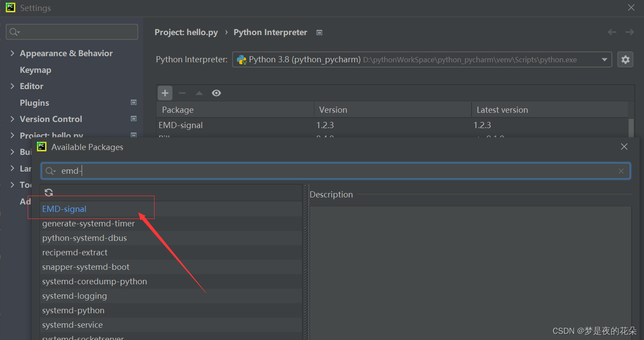This screenshot has width=644, height=340.
Task: Close the Settings window
Action: 631,7
